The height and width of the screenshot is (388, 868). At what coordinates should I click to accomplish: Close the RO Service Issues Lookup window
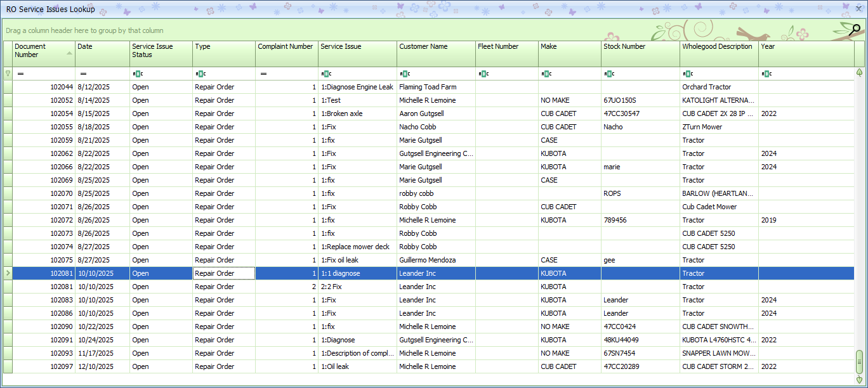[x=858, y=9]
